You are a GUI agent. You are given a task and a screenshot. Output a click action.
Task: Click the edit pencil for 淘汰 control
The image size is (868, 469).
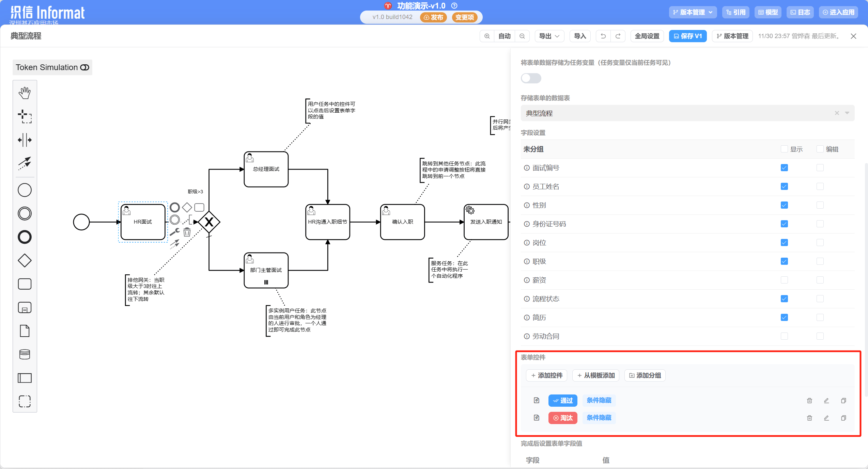pyautogui.click(x=826, y=418)
